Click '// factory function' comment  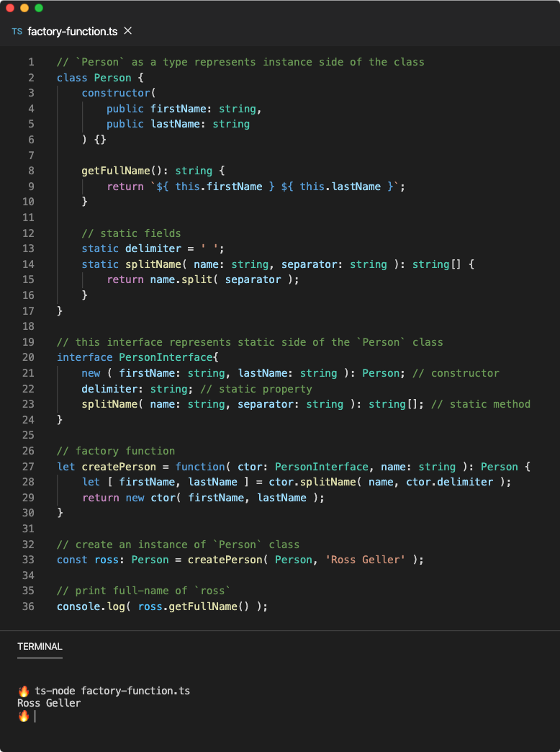click(x=116, y=451)
